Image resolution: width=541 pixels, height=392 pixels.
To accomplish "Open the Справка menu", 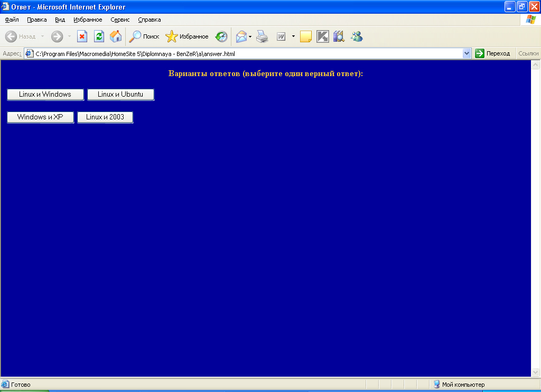I will pos(150,20).
